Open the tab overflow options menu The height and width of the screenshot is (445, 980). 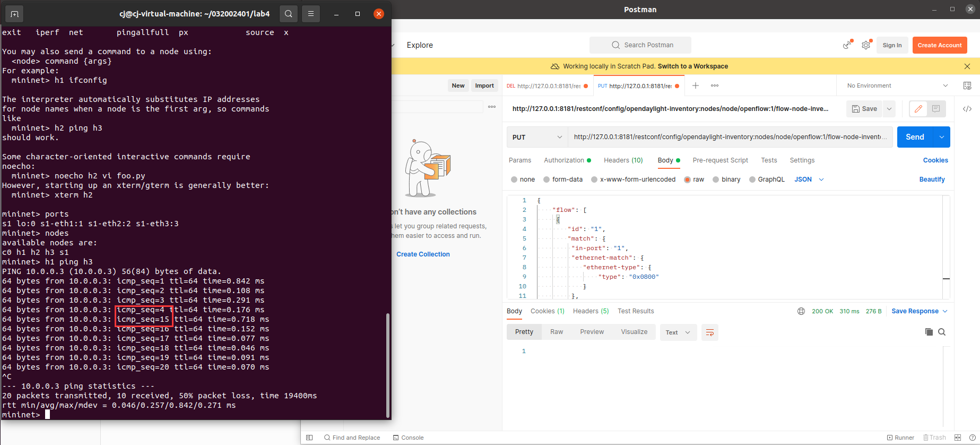715,85
